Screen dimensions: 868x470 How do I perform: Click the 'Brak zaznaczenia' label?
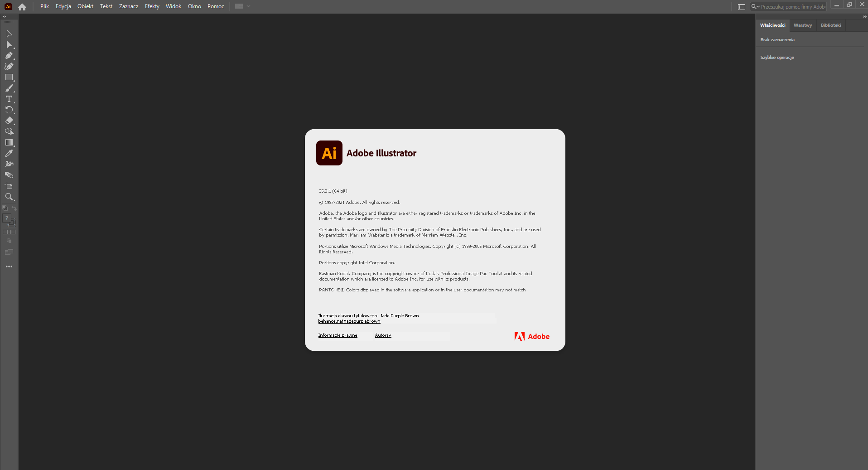pos(777,40)
